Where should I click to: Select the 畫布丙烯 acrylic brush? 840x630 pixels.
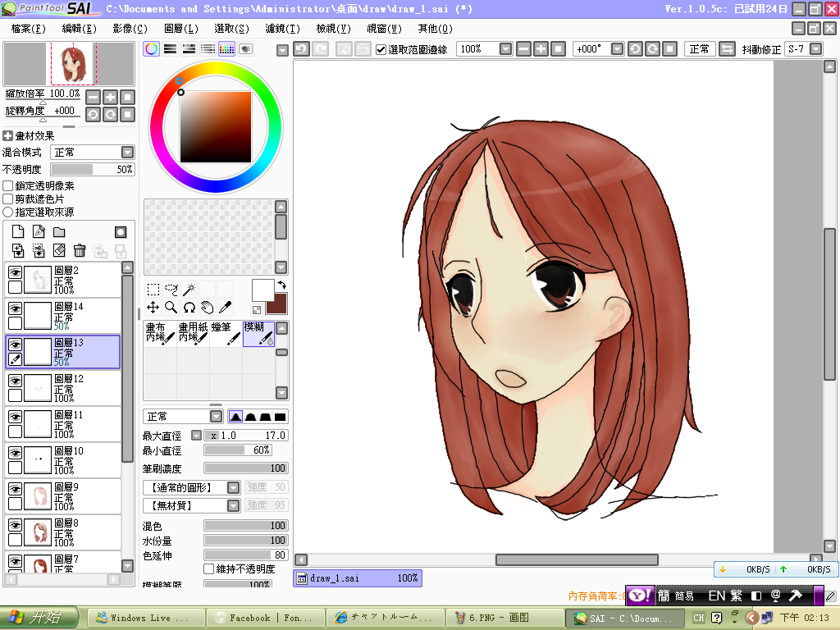coord(160,334)
